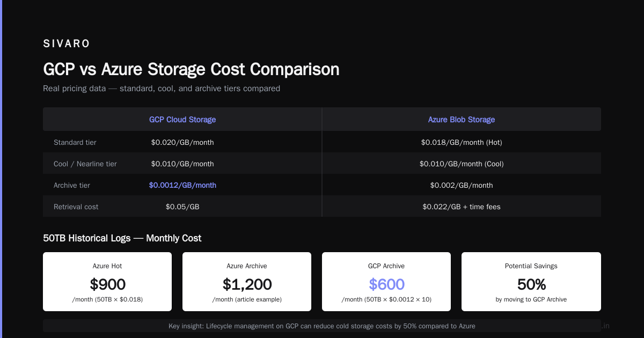The width and height of the screenshot is (644, 338).
Task: Click the $900 amount
Action: point(107,284)
